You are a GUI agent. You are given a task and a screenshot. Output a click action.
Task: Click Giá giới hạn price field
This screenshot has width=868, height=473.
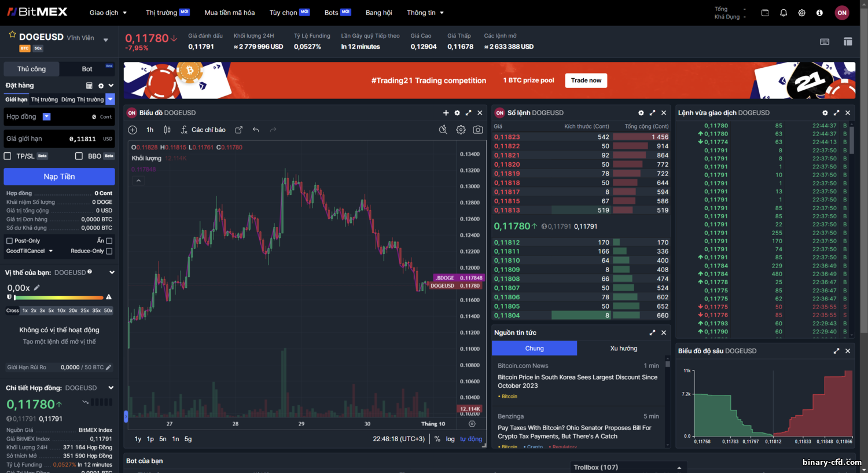point(59,139)
